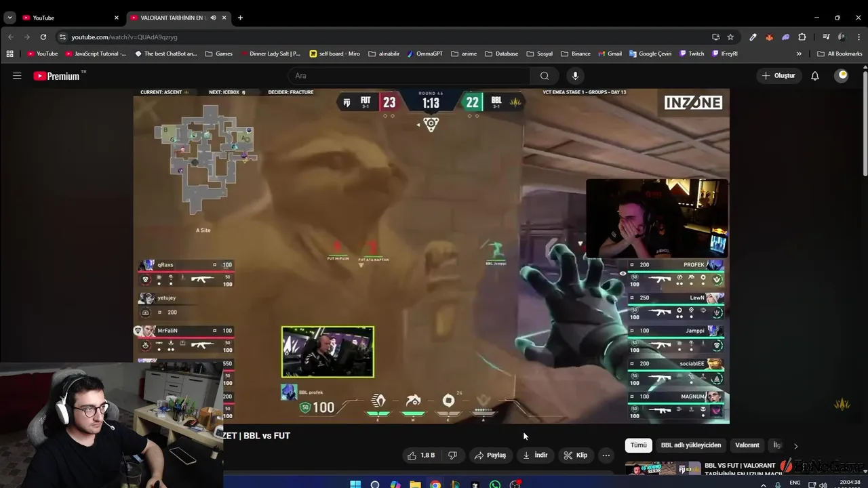Viewport: 868px width, 488px height.
Task: View site information icon in address bar
Action: click(x=62, y=37)
